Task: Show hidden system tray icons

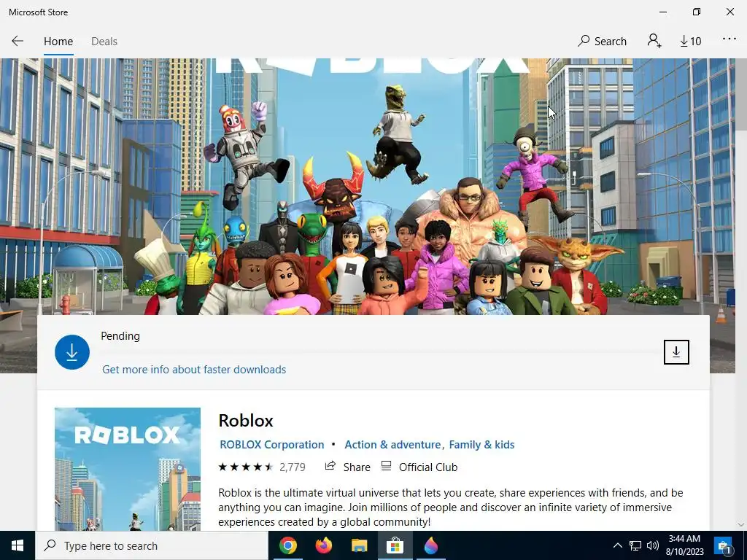Action: coord(617,545)
